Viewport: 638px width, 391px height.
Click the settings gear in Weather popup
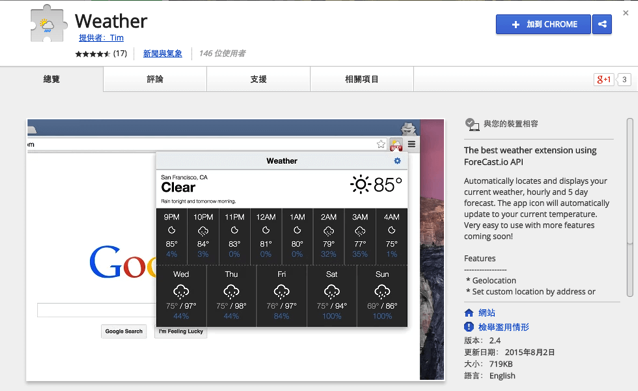[397, 161]
